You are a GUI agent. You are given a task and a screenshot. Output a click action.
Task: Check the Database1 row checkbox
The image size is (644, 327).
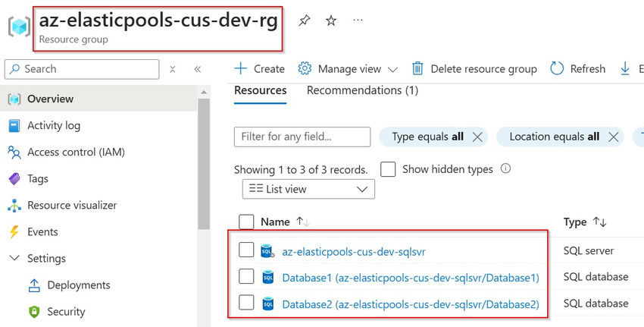pos(246,276)
